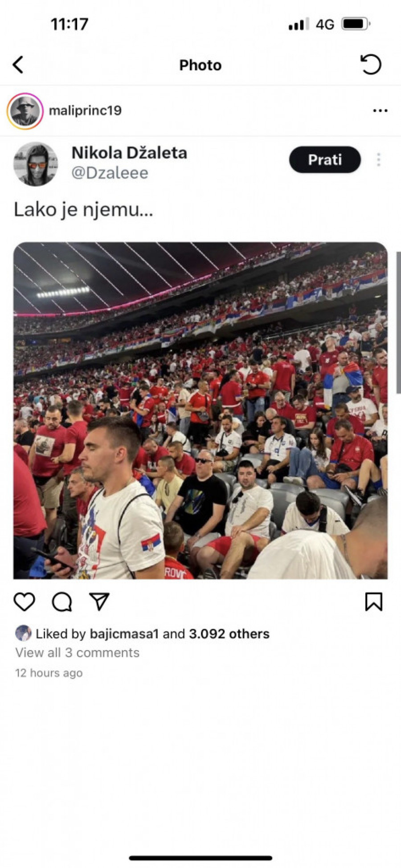Show the 3.092 others likes list
The image size is (401, 868).
(x=229, y=634)
